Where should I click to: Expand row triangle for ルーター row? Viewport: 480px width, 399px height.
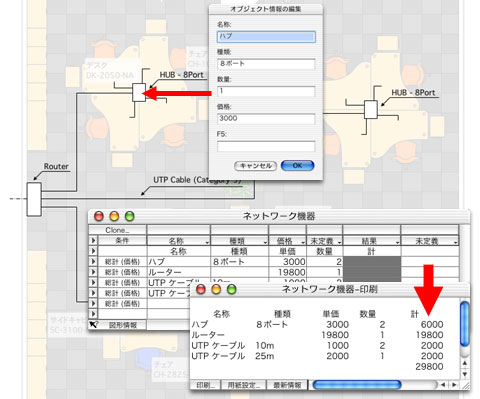point(93,272)
